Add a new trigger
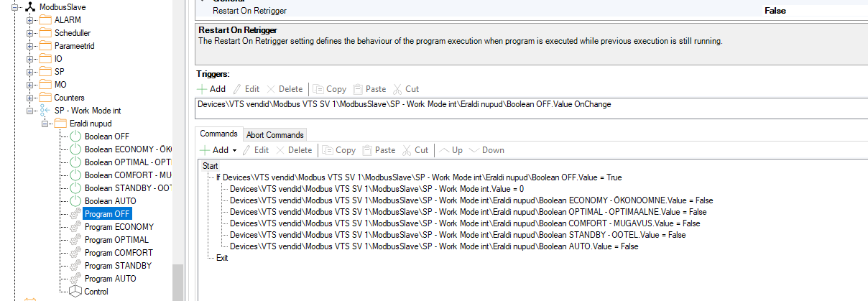This screenshot has width=868, height=301. (x=211, y=89)
